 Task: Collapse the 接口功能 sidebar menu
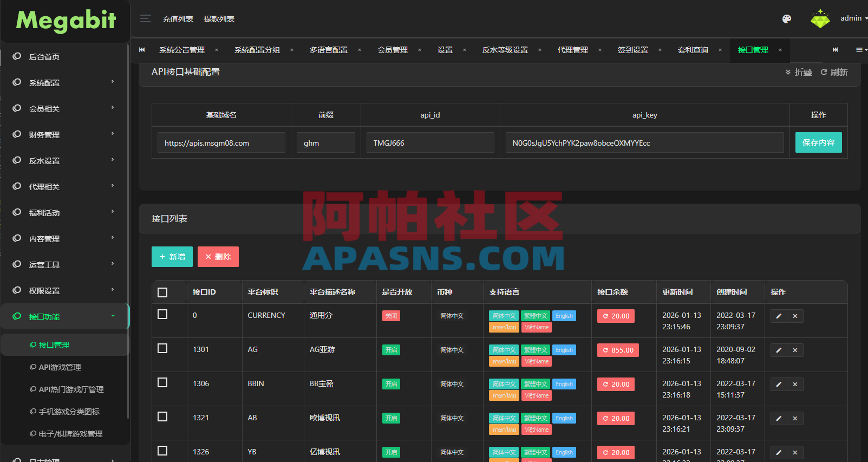coord(64,316)
